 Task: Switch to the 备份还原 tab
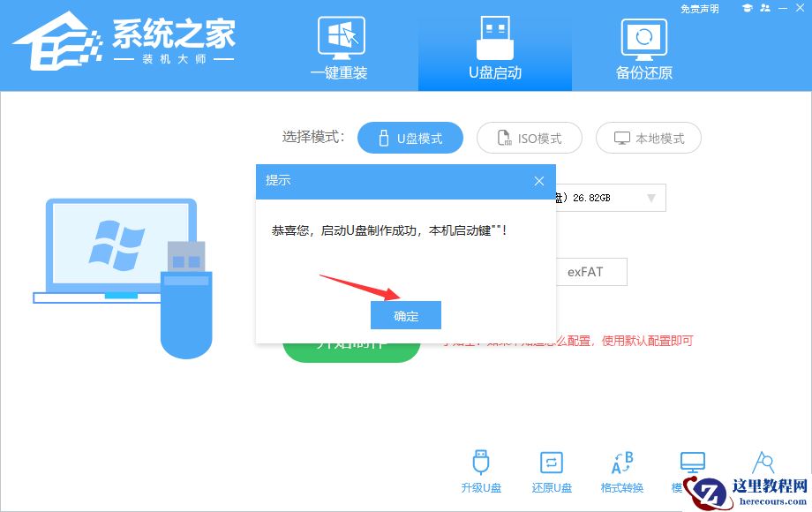point(643,49)
